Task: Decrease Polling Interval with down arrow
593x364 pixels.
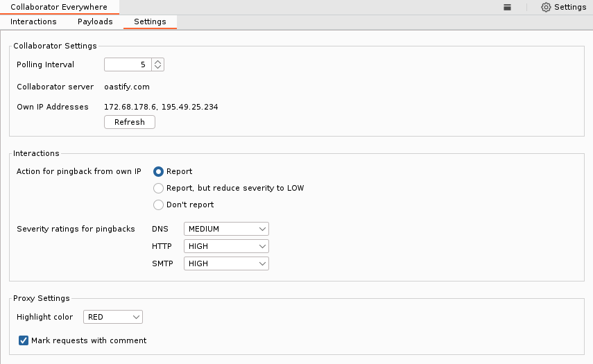Action: [157, 67]
